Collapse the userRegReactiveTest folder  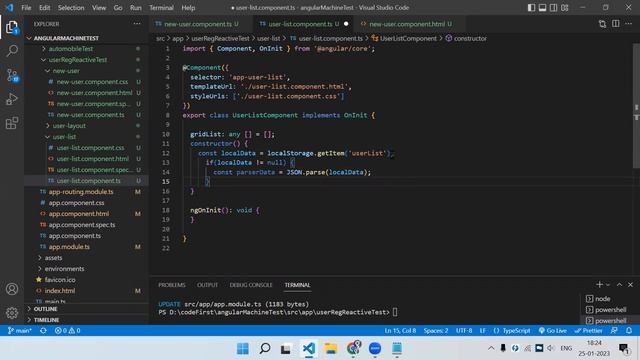(78, 60)
